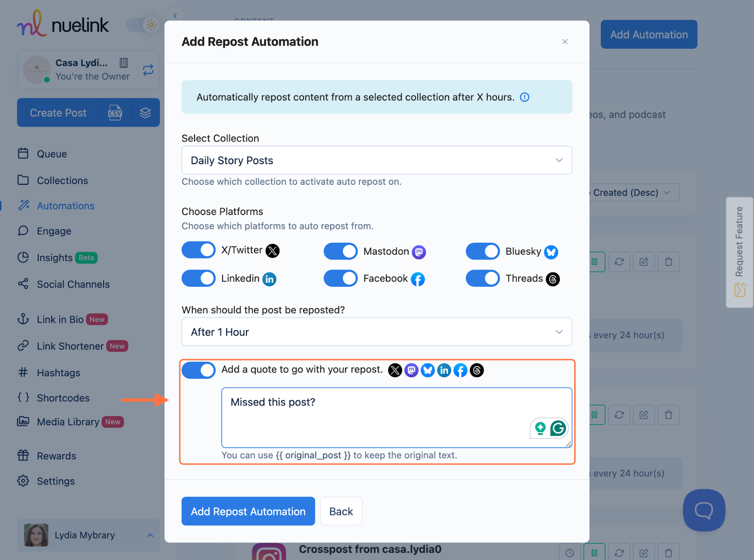Screen dimensions: 754x560
Task: Click the X icon in the quote row
Action: 395,371
